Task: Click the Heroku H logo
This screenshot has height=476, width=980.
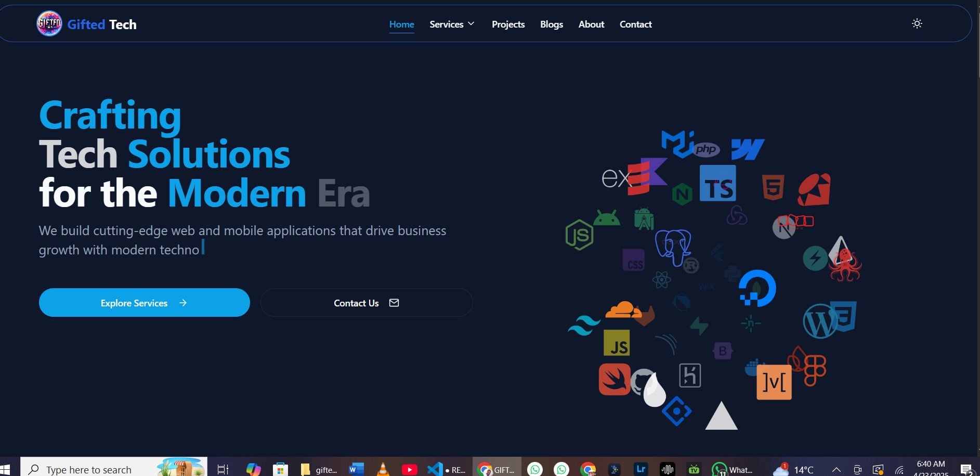Action: [690, 376]
